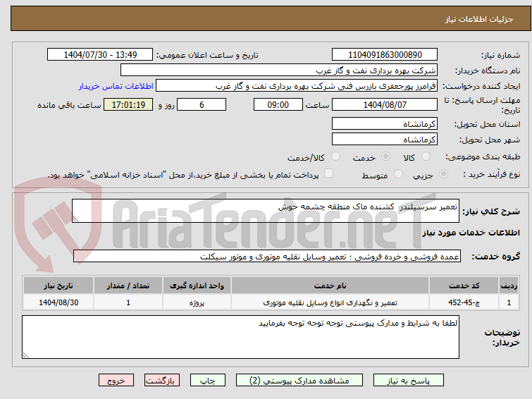Click the quantity cell showing 1

tap(128, 302)
